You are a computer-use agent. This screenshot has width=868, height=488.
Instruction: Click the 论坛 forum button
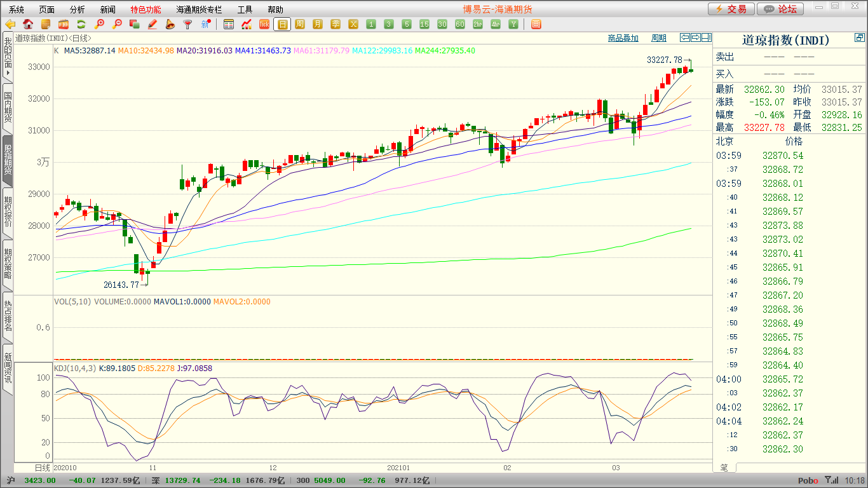pyautogui.click(x=781, y=9)
